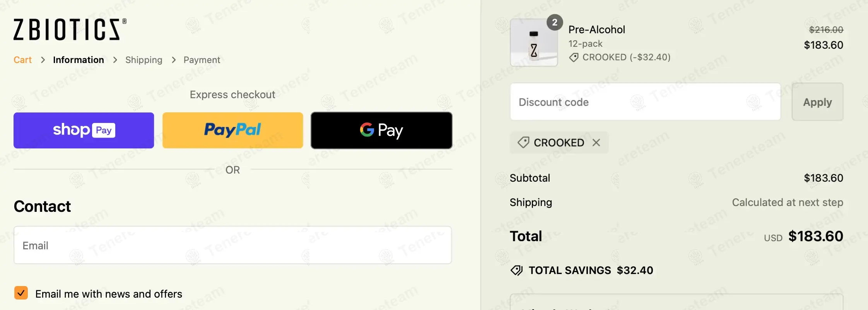Click the tag icon beside TOTAL SAVINGS
Viewport: 868px width, 310px height.
pos(516,270)
